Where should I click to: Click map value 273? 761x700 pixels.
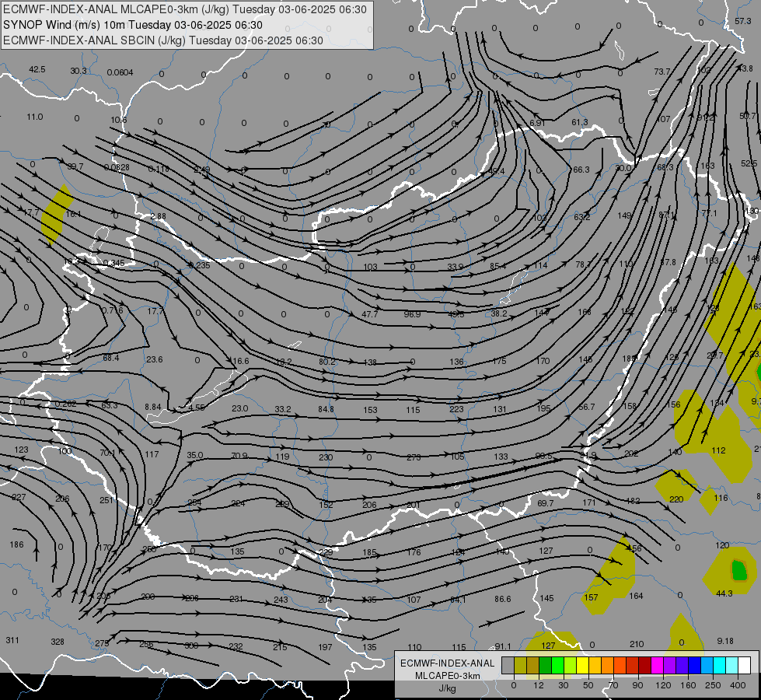pyautogui.click(x=414, y=457)
